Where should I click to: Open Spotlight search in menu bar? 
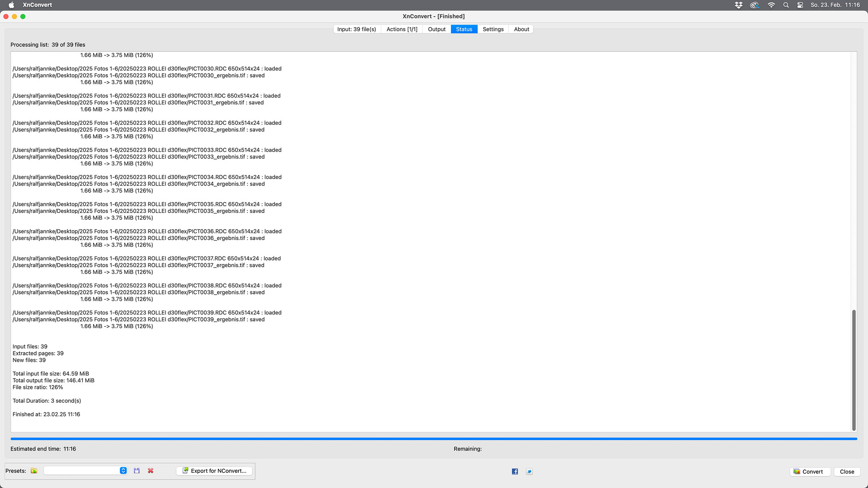coord(786,5)
